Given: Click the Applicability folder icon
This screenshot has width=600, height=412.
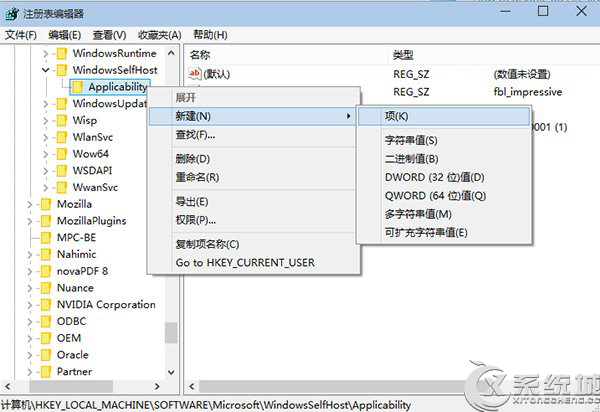Looking at the screenshot, I should pyautogui.click(x=77, y=87).
